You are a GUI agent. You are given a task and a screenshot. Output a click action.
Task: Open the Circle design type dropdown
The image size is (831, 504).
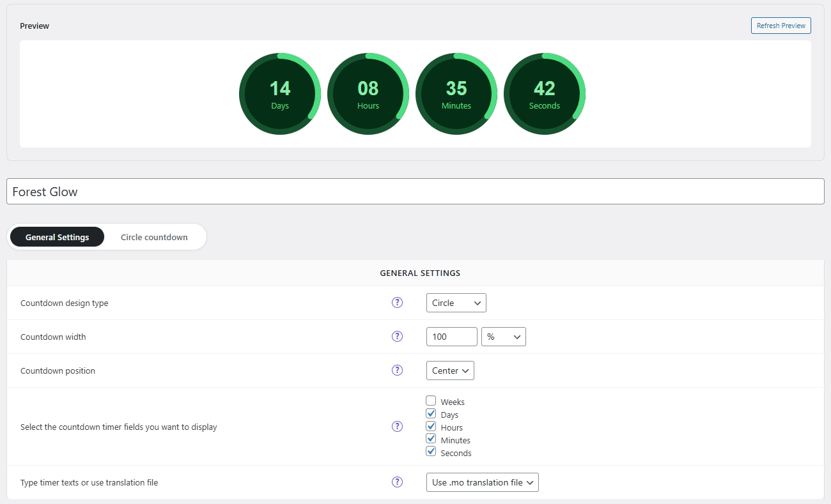(456, 303)
